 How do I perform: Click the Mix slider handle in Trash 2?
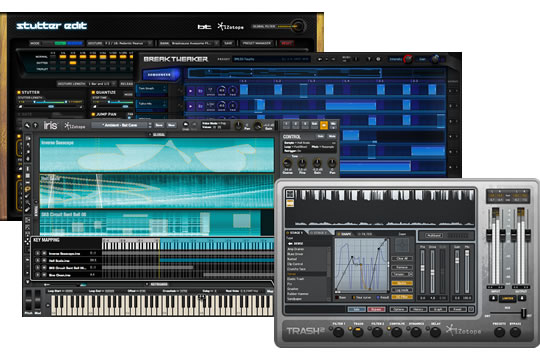523,313
